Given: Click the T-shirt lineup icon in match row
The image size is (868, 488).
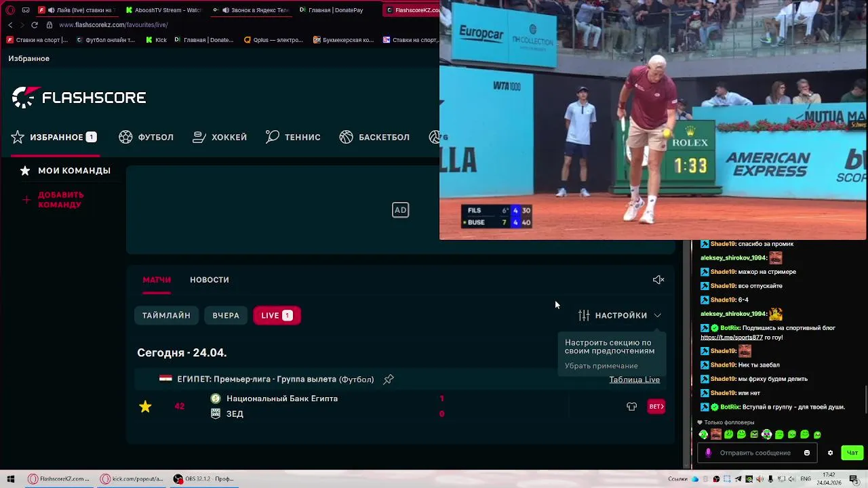Looking at the screenshot, I should tap(631, 407).
